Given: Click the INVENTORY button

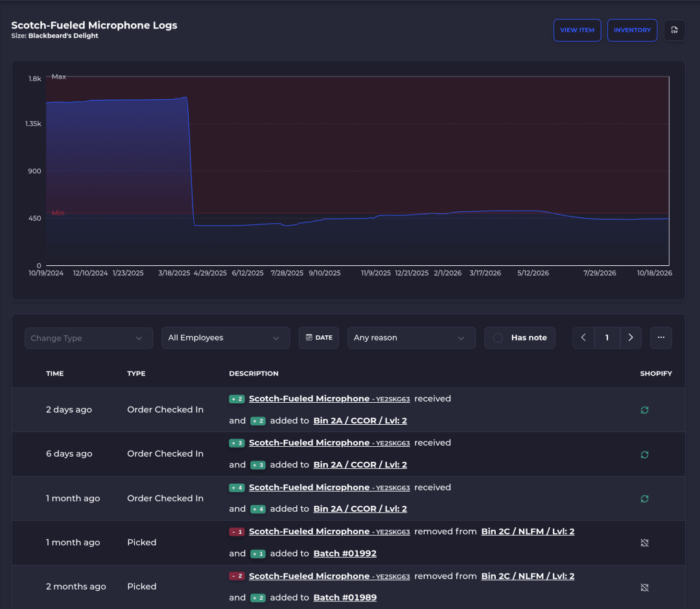Looking at the screenshot, I should point(632,30).
